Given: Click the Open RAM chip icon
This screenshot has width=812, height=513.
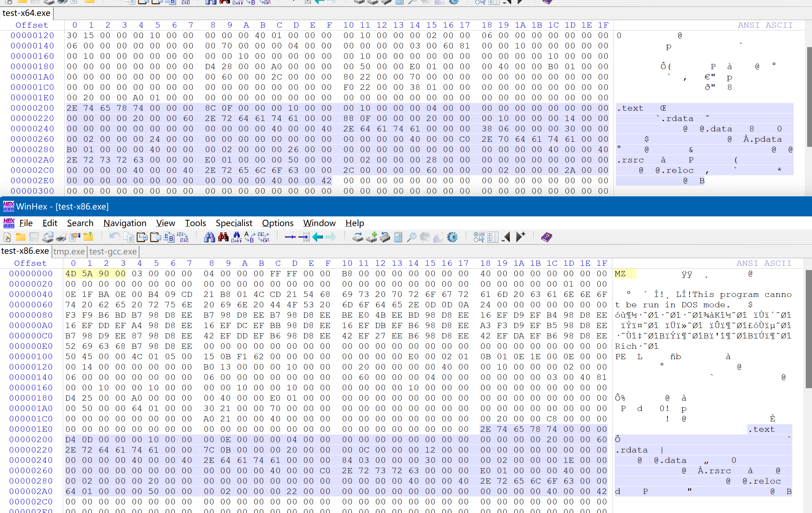Looking at the screenshot, I should (x=385, y=237).
